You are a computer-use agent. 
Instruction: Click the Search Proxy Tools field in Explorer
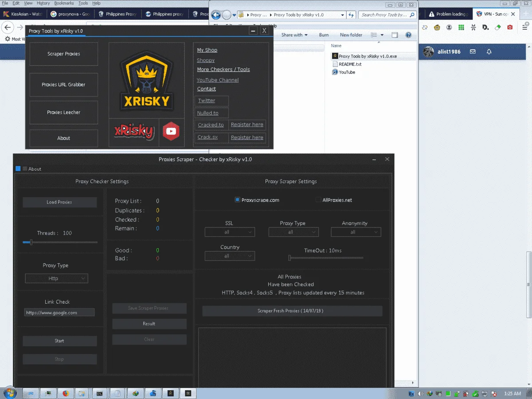(x=387, y=15)
